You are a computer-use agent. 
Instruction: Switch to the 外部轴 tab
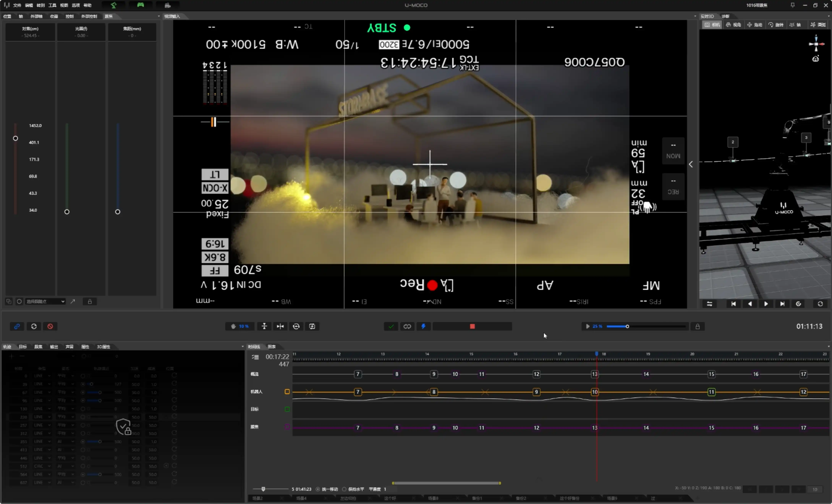coord(36,16)
